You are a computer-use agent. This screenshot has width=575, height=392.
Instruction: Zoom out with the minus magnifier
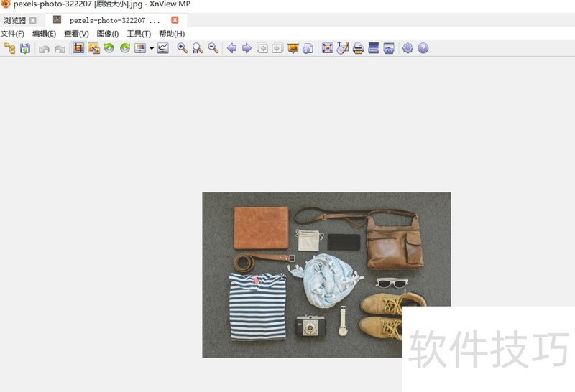click(213, 48)
